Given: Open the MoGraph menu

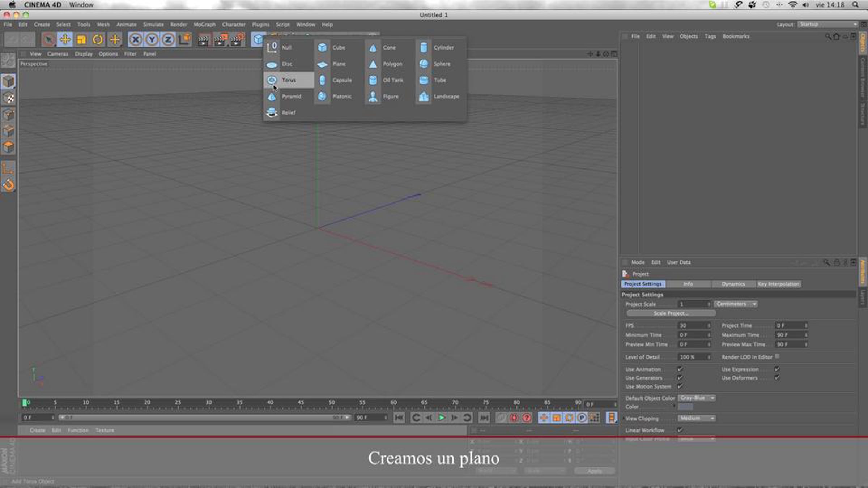Looking at the screenshot, I should pos(205,25).
